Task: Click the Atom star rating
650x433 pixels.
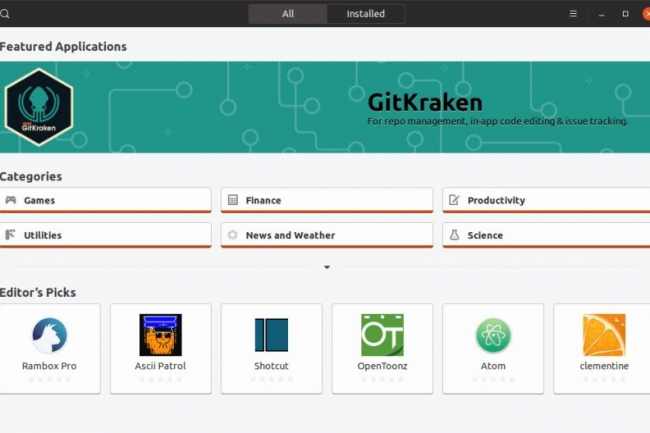Action: coord(493,379)
